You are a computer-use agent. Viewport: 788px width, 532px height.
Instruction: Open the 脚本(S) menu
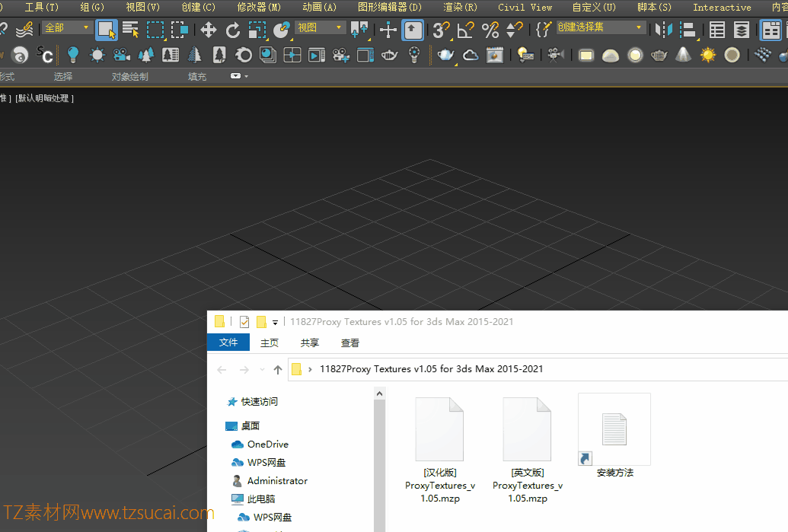pyautogui.click(x=654, y=7)
